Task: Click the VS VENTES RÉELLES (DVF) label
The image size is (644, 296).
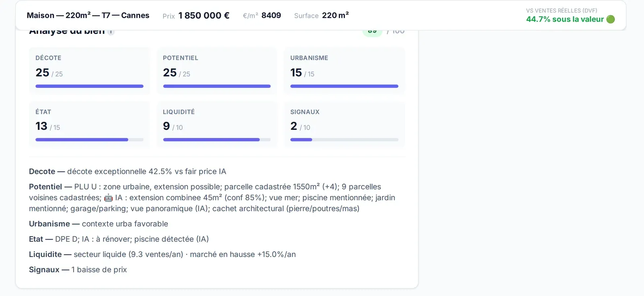Action: 561,10
